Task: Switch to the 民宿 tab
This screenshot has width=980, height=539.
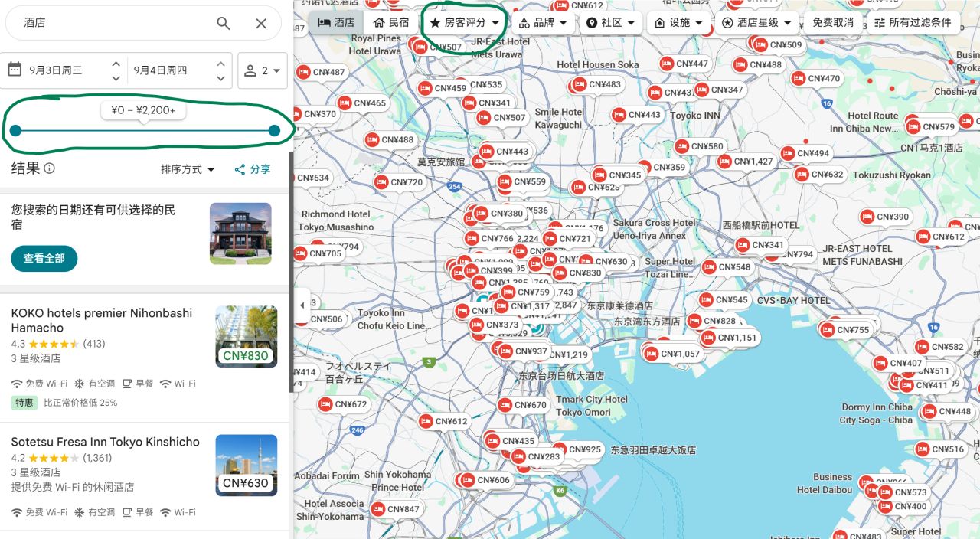Action: tap(391, 22)
